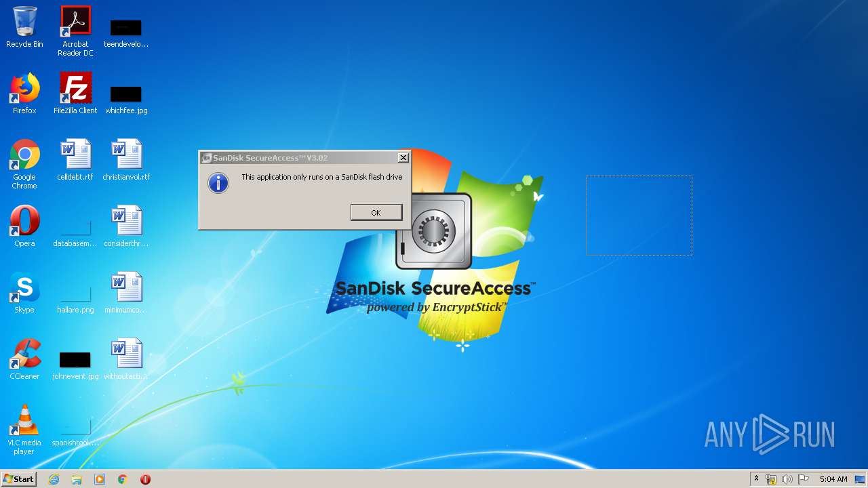The width and height of the screenshot is (868, 488).
Task: Select the VLC media player shortcut
Action: (24, 430)
